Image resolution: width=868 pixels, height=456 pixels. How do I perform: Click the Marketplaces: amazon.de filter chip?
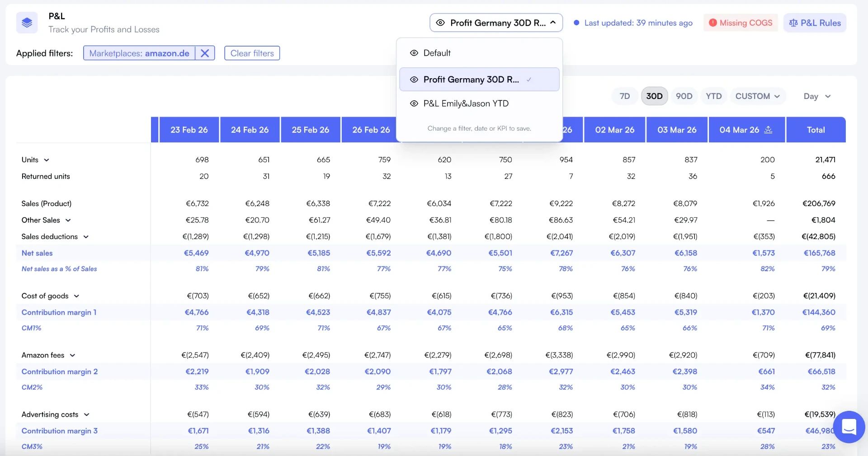(139, 53)
